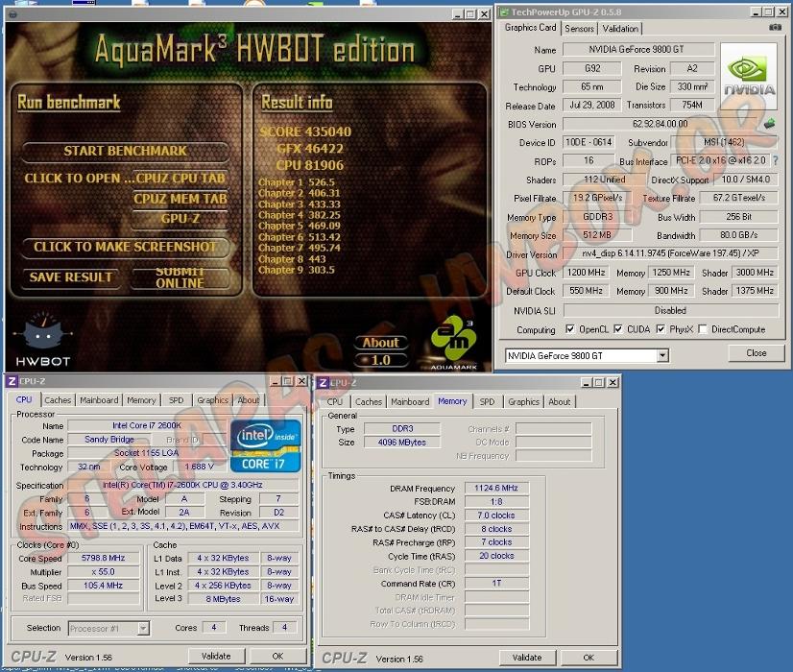The height and width of the screenshot is (672, 793).
Task: Open SPD tab in left CPU-Z window
Action: [176, 400]
